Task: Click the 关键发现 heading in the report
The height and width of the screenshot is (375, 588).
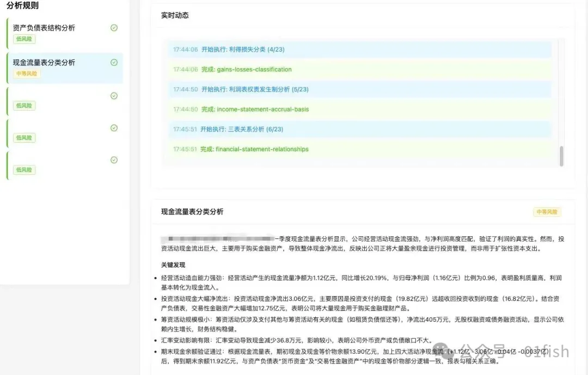Action: (173, 265)
